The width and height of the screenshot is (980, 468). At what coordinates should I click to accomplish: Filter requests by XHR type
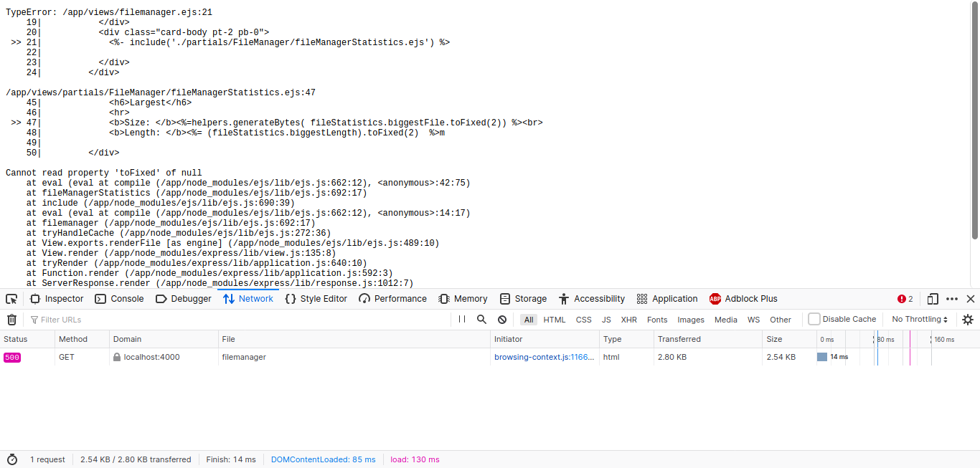point(628,319)
